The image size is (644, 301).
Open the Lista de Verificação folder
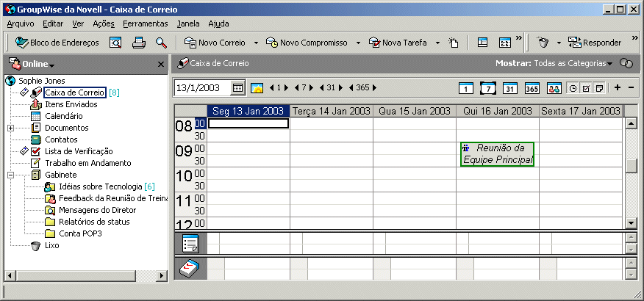pos(79,151)
